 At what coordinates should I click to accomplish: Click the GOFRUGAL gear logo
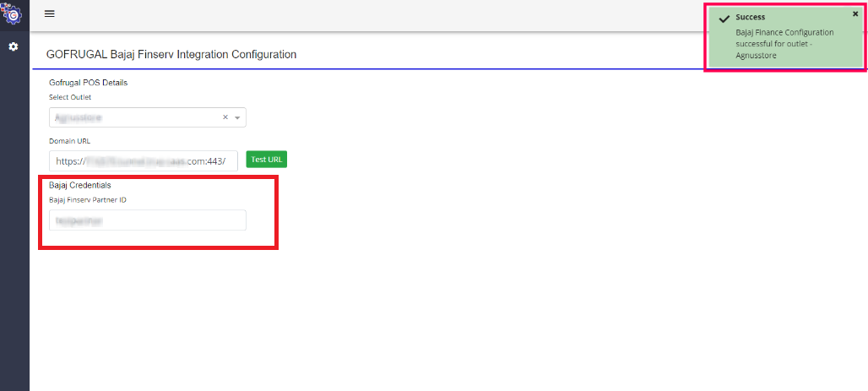coord(10,14)
